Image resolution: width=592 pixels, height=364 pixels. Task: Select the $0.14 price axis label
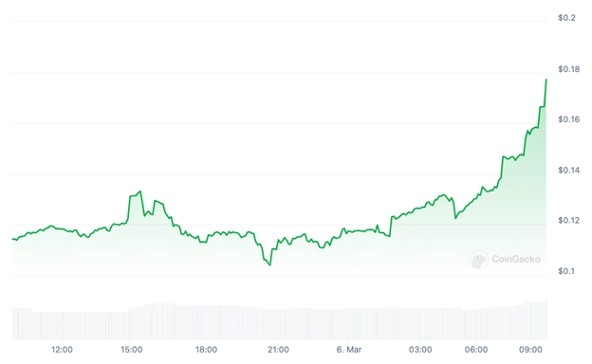pyautogui.click(x=568, y=171)
